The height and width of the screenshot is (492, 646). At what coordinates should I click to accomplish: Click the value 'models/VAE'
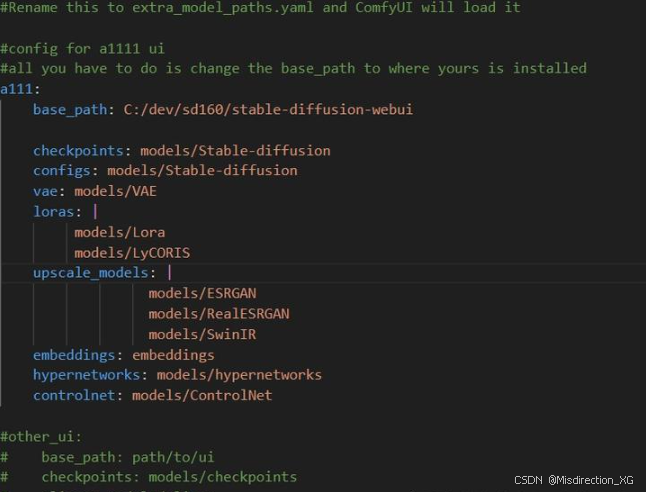(x=115, y=191)
